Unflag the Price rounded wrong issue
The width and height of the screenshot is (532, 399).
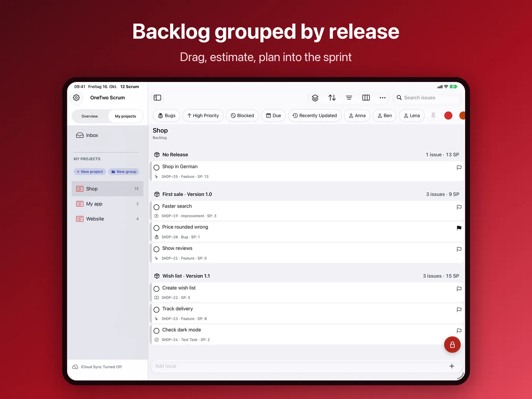(x=459, y=228)
